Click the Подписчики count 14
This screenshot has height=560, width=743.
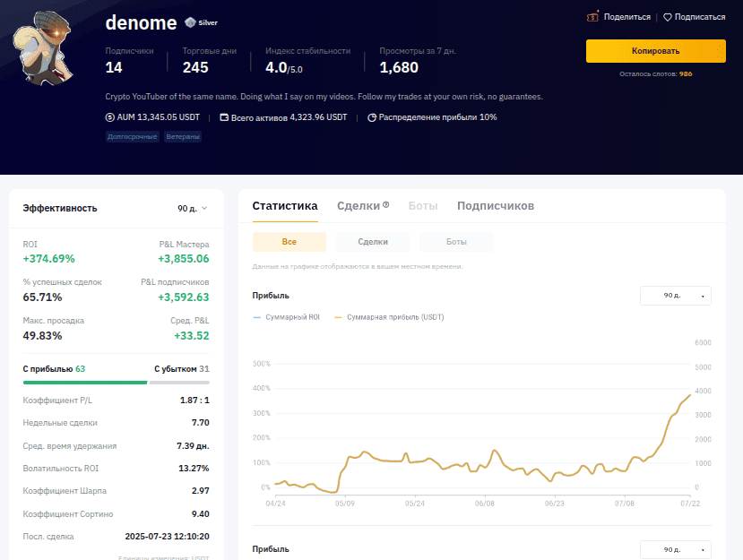[114, 67]
